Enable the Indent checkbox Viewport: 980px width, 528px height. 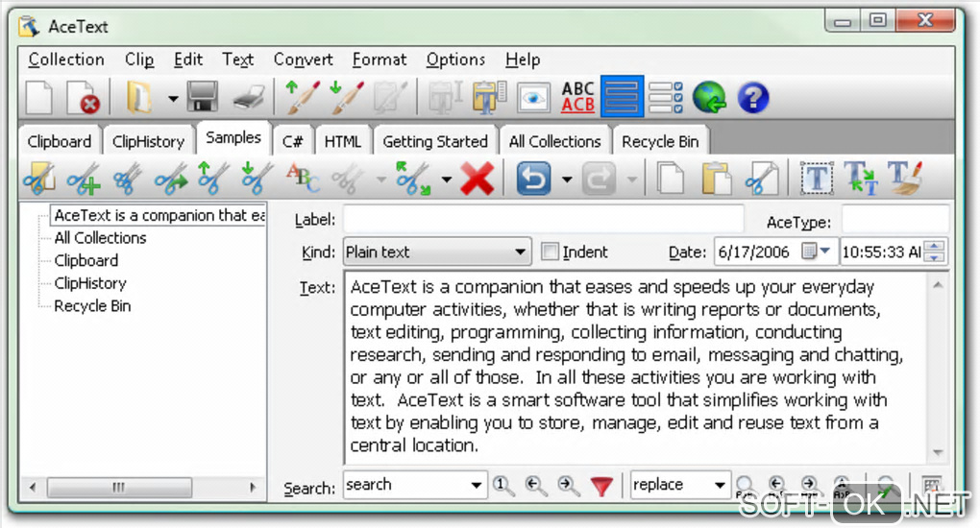coord(550,252)
